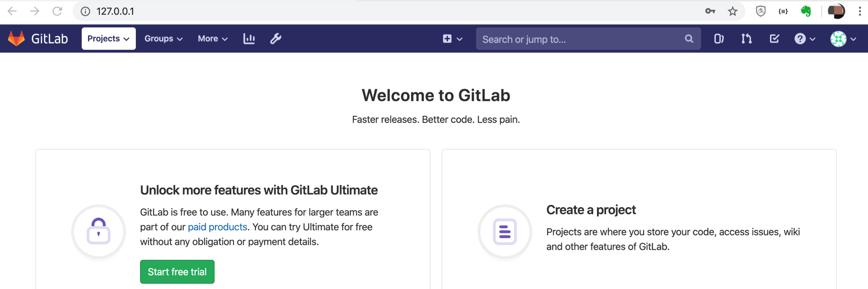Open Merge requests icon in navbar

tap(747, 39)
